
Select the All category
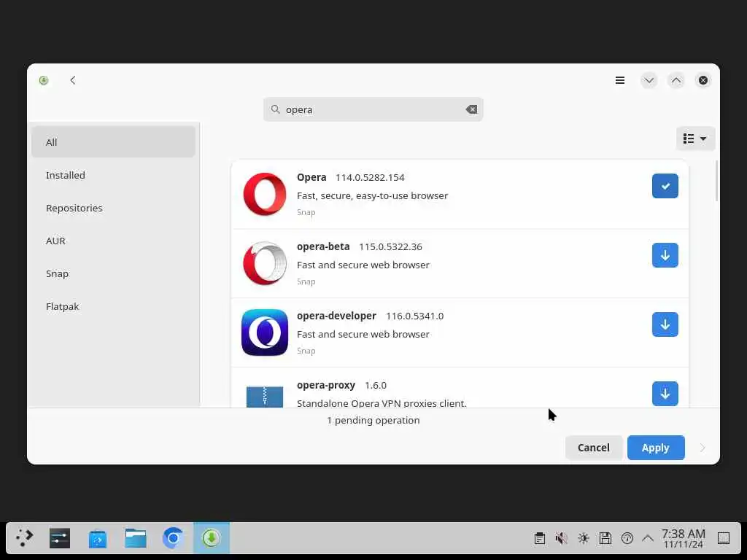113,142
